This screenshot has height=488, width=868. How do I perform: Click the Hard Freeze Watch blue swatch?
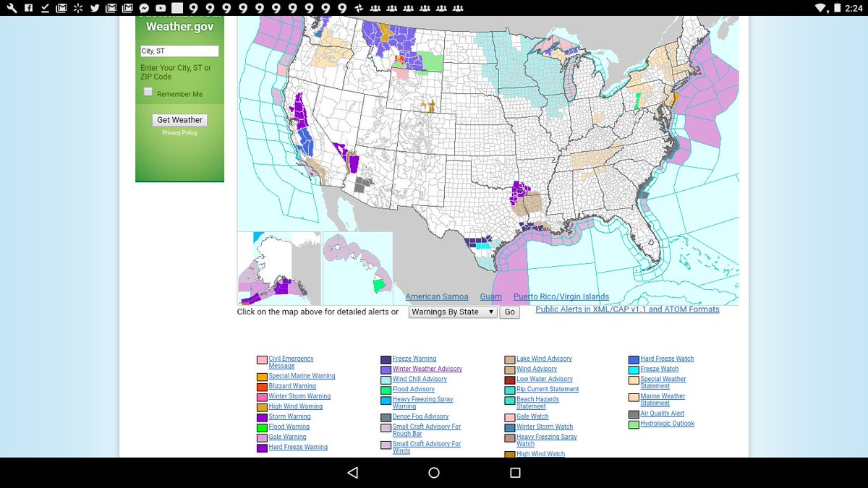point(634,360)
